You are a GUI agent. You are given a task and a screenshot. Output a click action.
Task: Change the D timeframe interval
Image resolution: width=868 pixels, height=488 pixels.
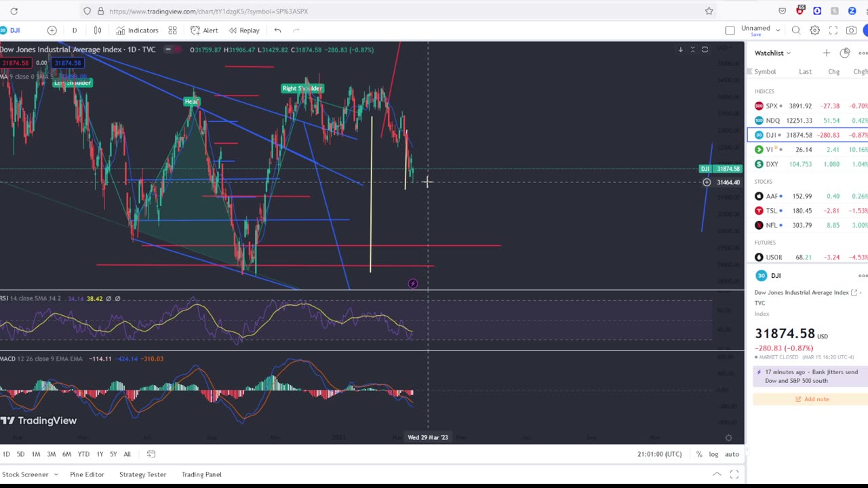[75, 30]
